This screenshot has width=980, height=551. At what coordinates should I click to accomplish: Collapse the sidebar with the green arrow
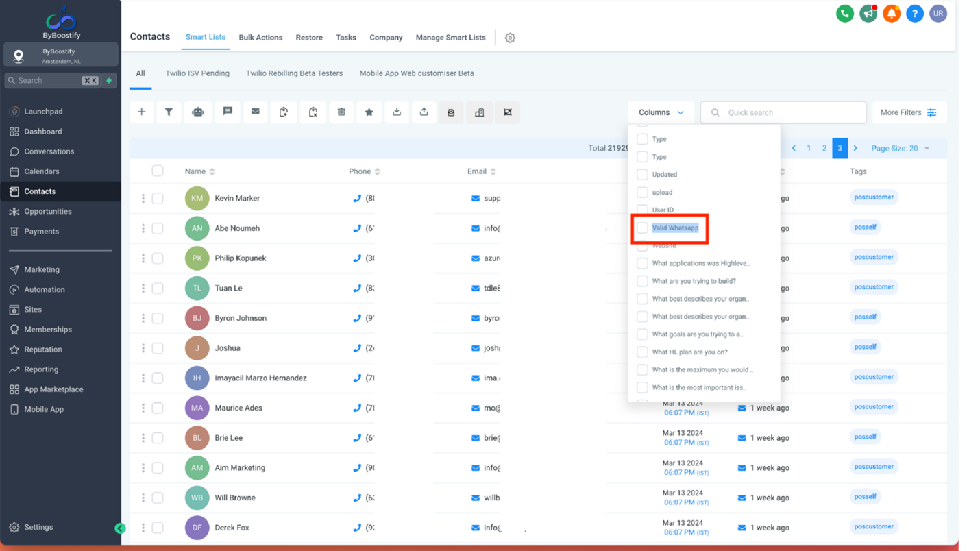coord(120,528)
